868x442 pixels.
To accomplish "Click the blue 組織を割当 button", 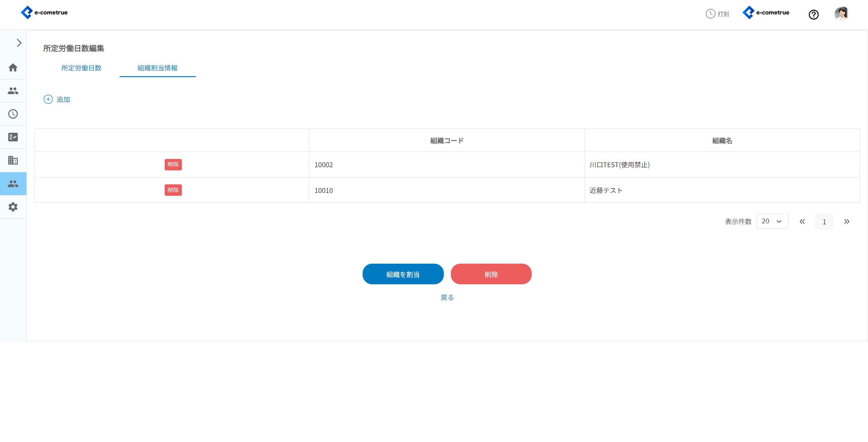I will (403, 274).
